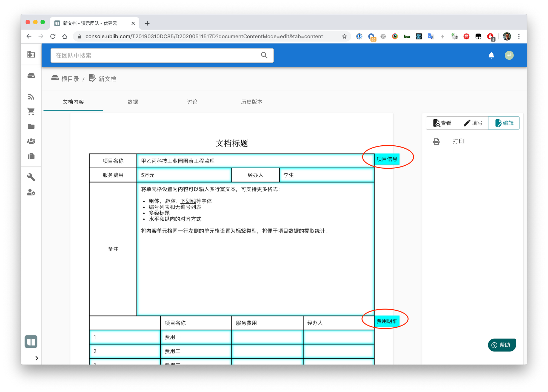Click the search magnifier icon
The width and height of the screenshot is (548, 392).
pyautogui.click(x=264, y=55)
